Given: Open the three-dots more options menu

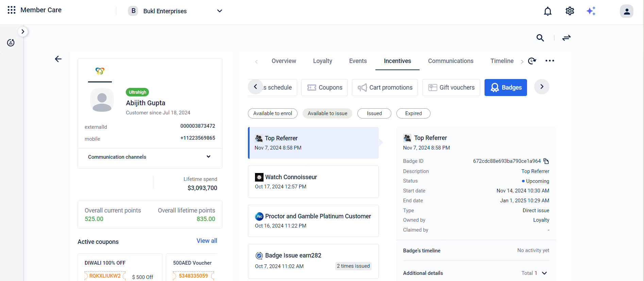Looking at the screenshot, I should pos(550,61).
